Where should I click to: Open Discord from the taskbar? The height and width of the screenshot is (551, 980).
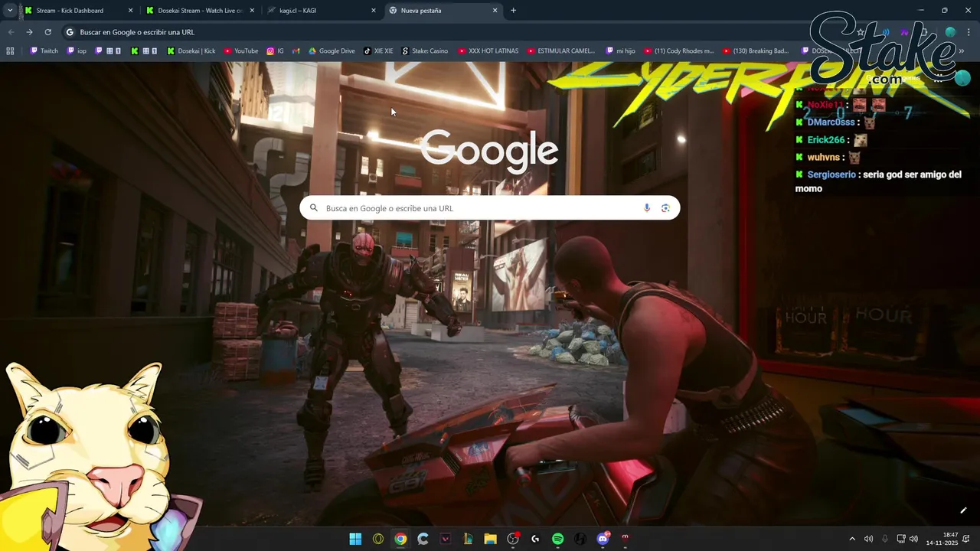click(x=603, y=539)
